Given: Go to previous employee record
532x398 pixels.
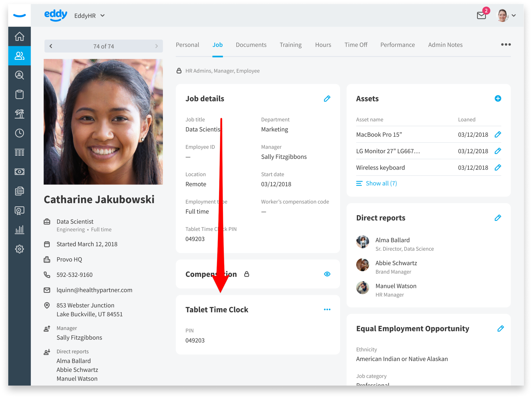Looking at the screenshot, I should click(x=51, y=46).
